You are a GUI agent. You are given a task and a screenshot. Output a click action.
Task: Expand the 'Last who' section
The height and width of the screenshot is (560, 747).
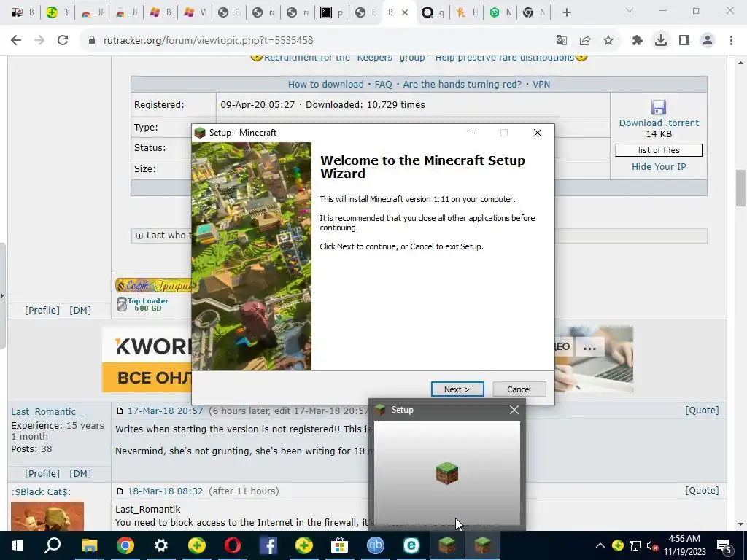click(139, 236)
